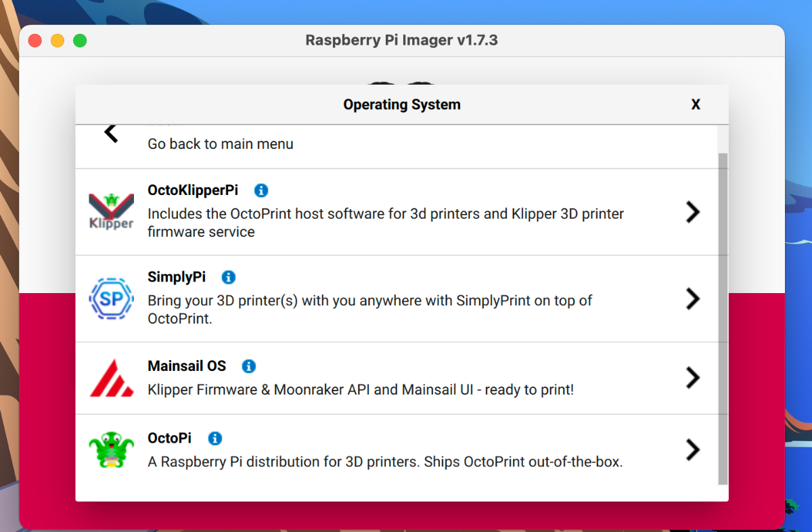Screen dimensions: 812x532
Task: Click the Raspberry Pi Imager v1.7.3 title
Action: 402,40
